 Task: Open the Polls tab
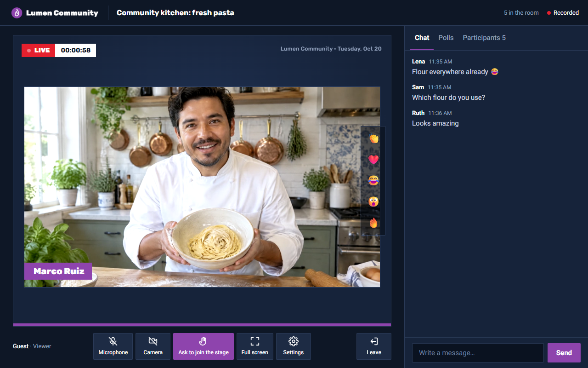point(446,38)
